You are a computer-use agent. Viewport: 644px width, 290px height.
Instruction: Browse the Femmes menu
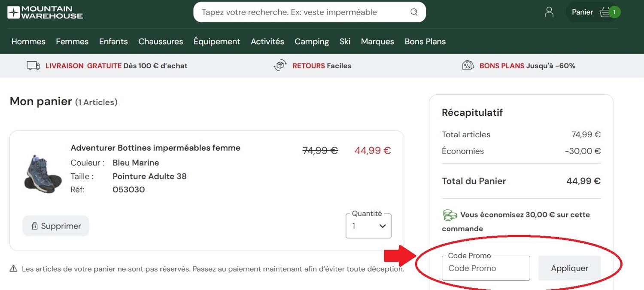tap(72, 41)
